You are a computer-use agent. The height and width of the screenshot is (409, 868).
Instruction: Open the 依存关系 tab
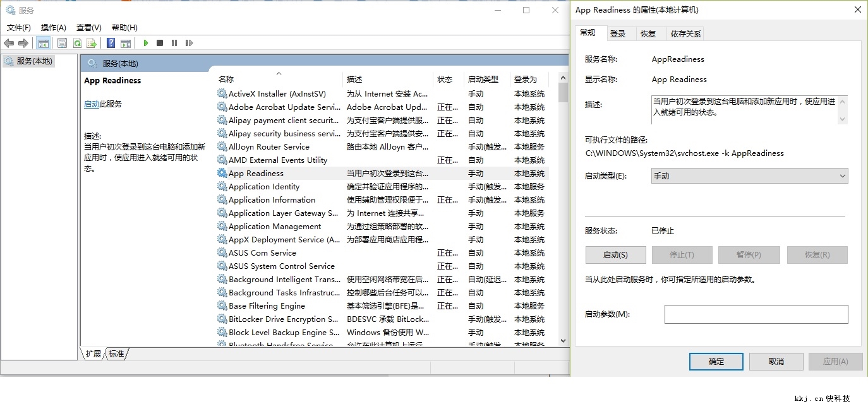685,34
